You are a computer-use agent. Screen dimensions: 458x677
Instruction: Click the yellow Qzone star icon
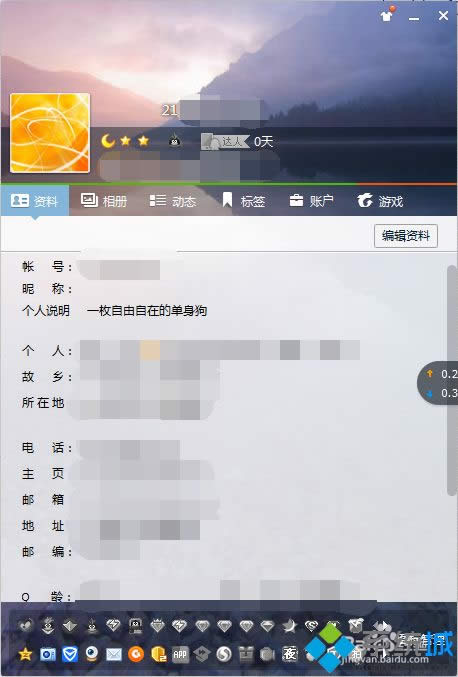tap(25, 654)
